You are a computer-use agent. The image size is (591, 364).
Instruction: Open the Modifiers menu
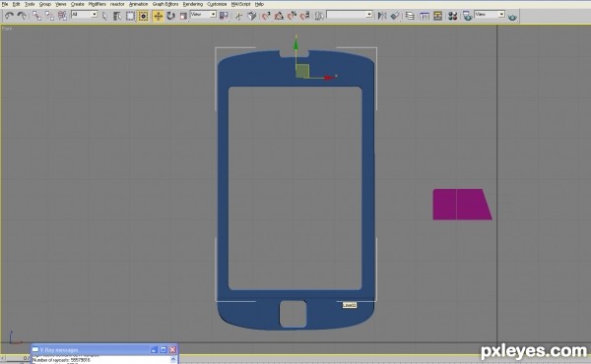(97, 4)
